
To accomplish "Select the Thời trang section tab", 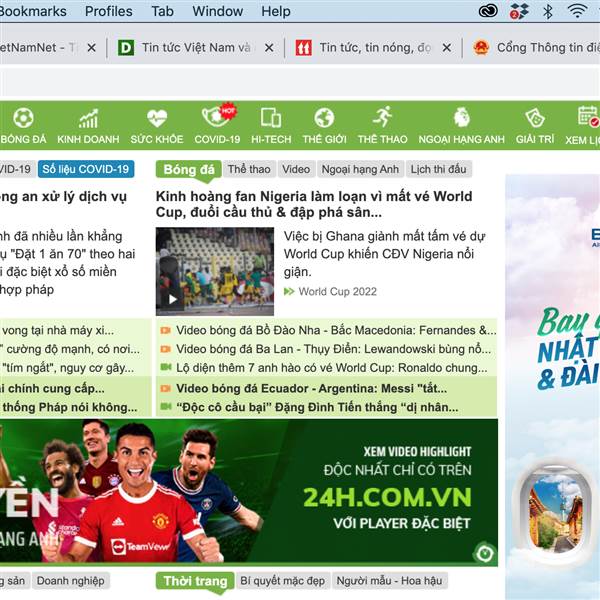I will coord(195,581).
